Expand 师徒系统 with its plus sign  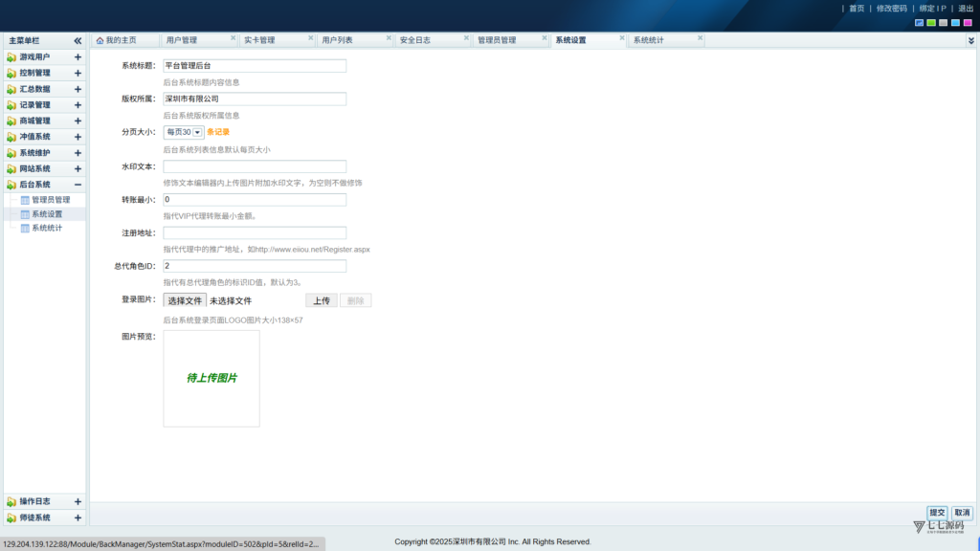(78, 518)
